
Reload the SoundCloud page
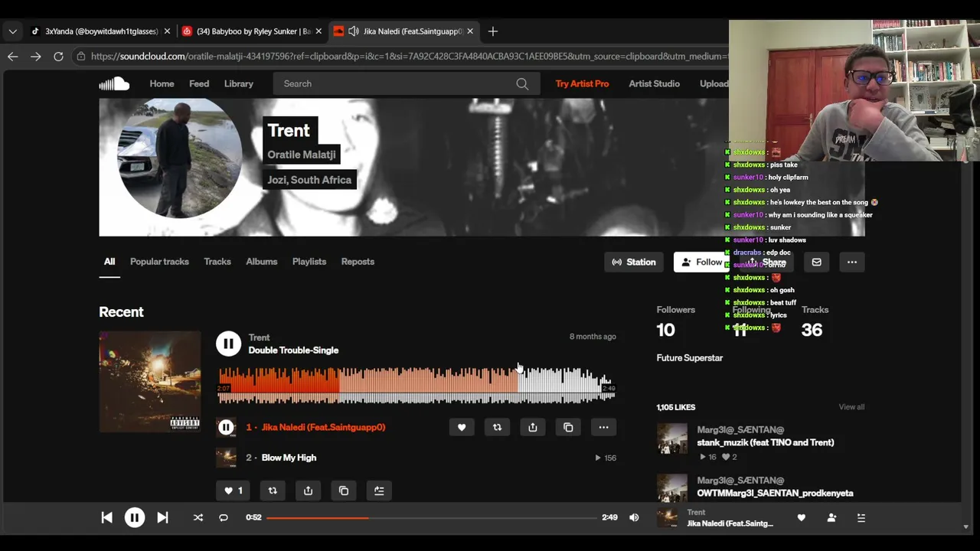pyautogui.click(x=58, y=56)
